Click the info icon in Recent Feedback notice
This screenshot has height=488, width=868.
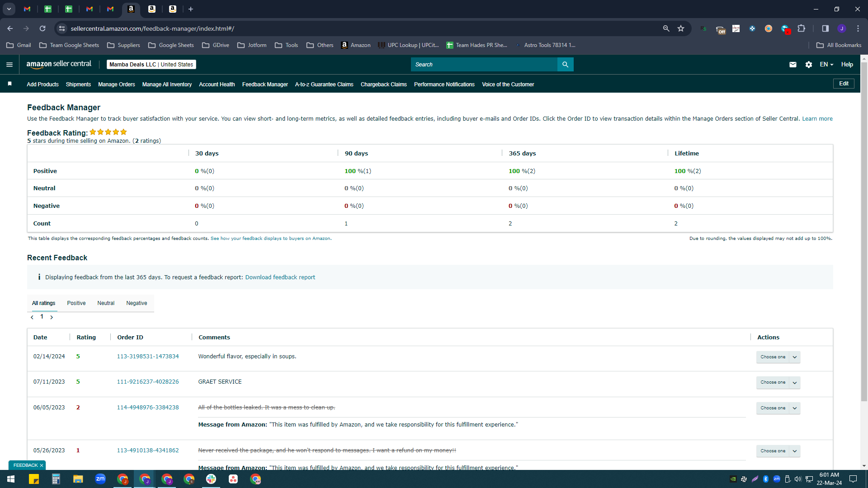39,277
